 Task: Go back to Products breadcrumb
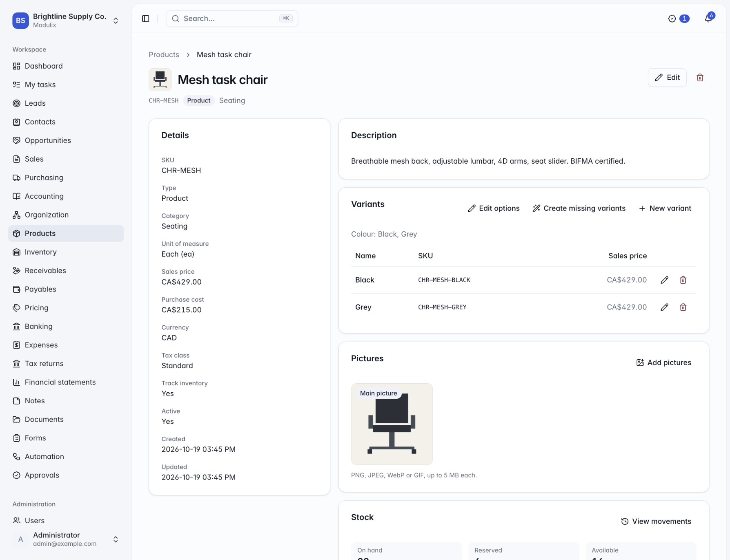pos(164,55)
